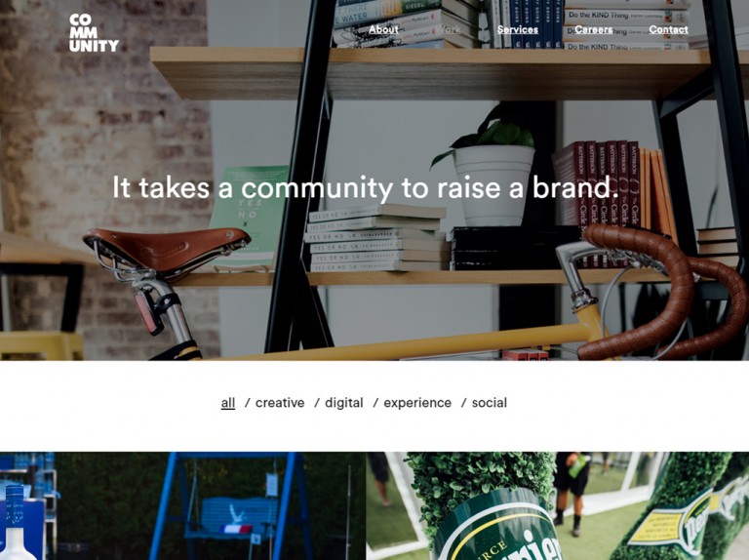
Task: Click the brown leather bicycle saddle
Action: 166,250
